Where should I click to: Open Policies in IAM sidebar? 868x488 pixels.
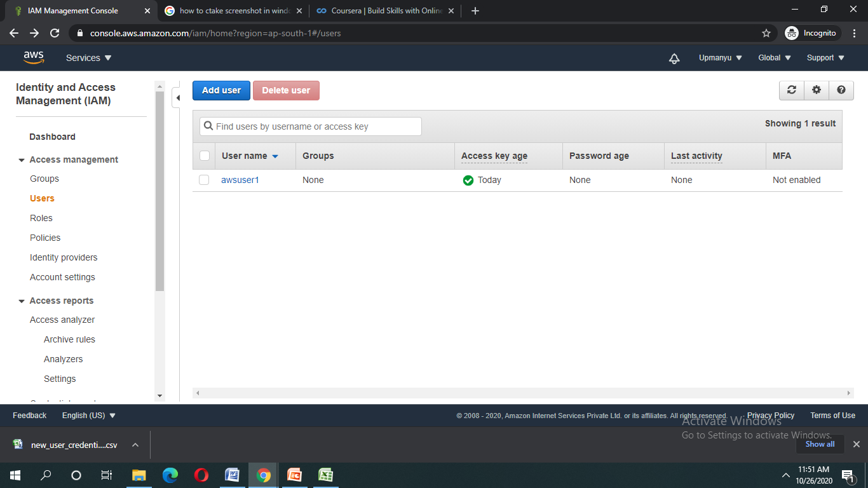tap(45, 238)
